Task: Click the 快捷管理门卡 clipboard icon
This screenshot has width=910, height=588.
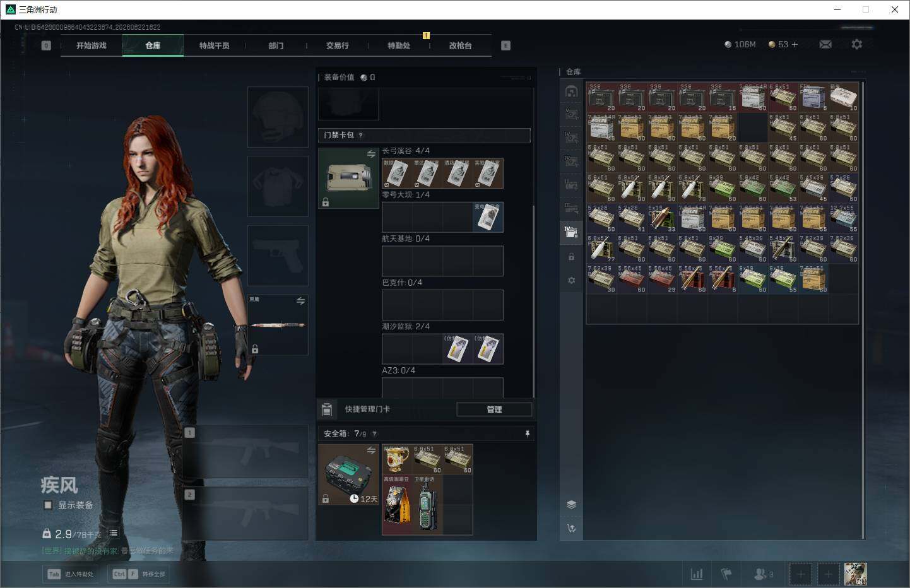Action: 327,409
